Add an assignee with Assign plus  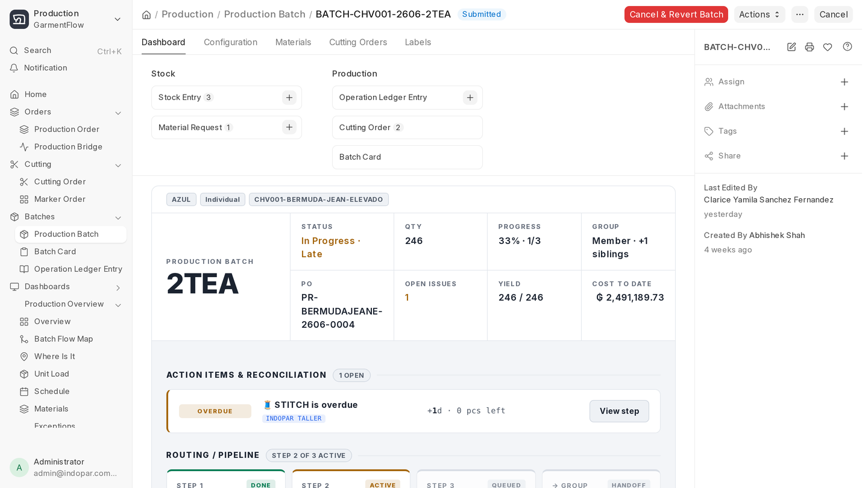coord(844,82)
